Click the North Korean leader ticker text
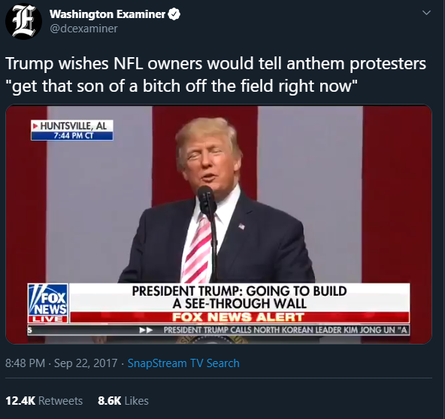Image resolution: width=445 pixels, height=419 pixels. coord(286,330)
